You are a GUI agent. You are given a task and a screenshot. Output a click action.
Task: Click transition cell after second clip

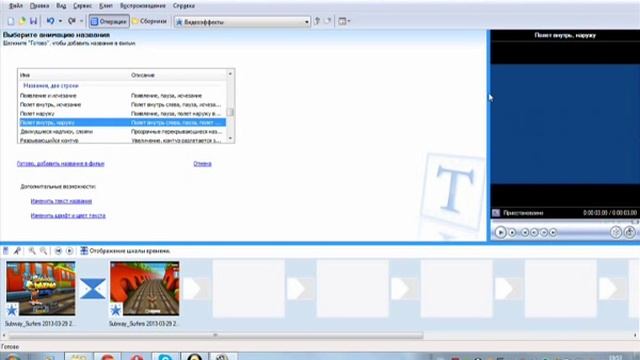click(196, 289)
